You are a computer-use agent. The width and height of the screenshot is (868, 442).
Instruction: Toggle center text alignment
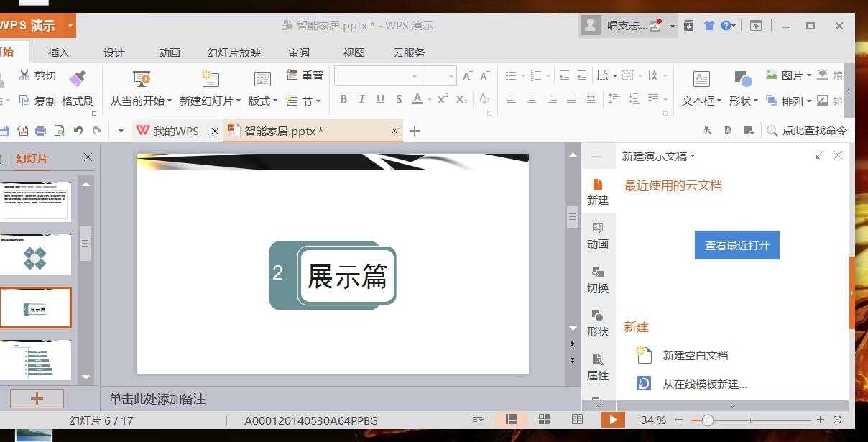pyautogui.click(x=531, y=99)
